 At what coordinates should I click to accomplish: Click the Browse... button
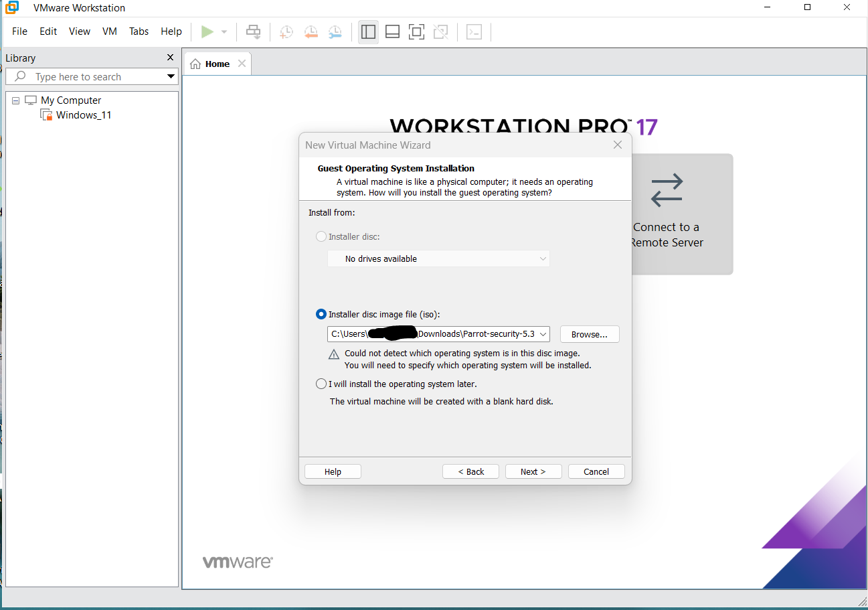(590, 334)
